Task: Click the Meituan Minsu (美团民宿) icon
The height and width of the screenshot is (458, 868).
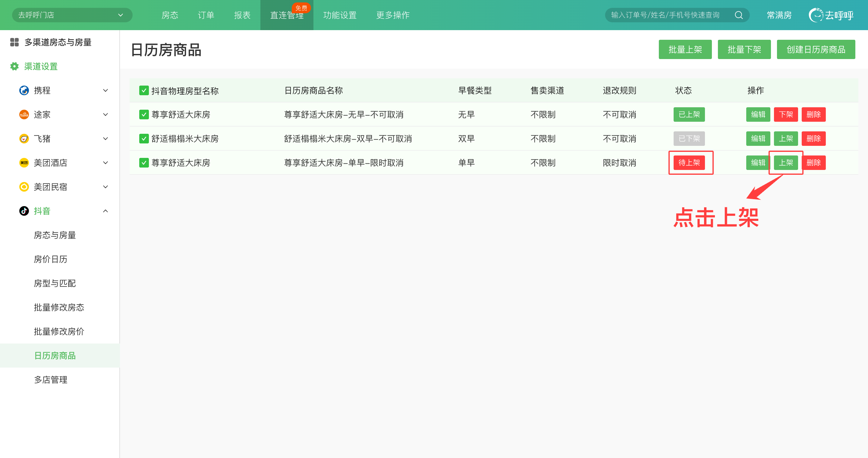Action: [24, 187]
